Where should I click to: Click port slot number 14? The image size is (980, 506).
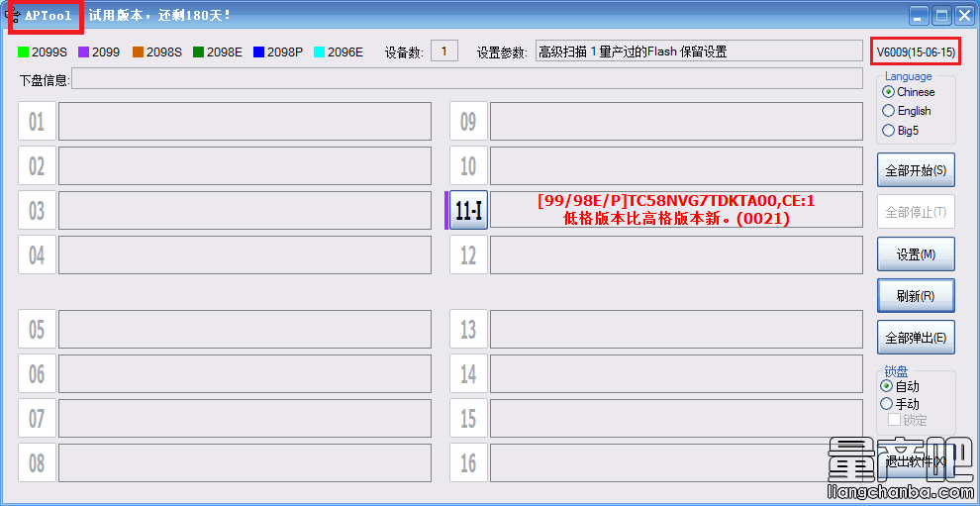pos(469,373)
